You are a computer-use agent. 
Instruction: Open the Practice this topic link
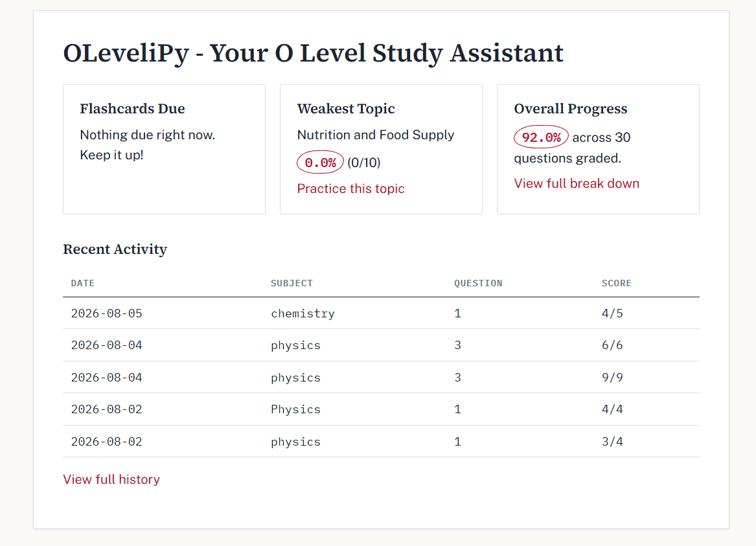coord(350,188)
